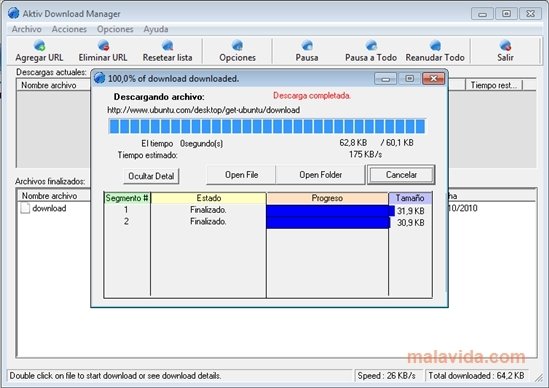Click the Ocultar Detal button
Viewport: 549px width, 388px height.
tap(151, 176)
